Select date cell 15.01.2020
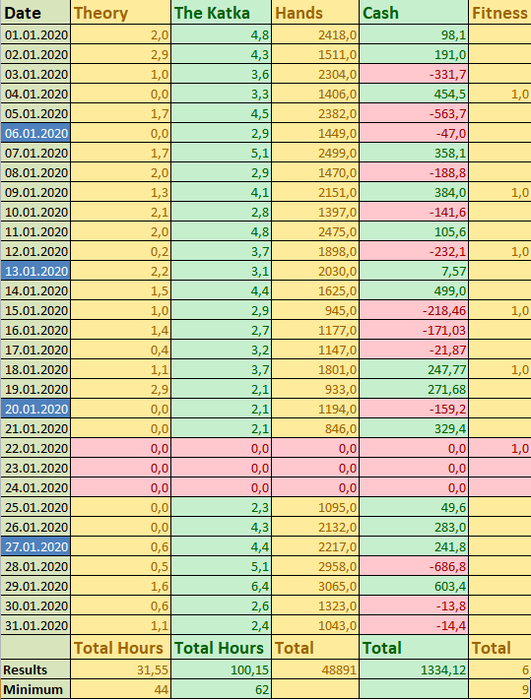531x700 pixels. pos(35,310)
